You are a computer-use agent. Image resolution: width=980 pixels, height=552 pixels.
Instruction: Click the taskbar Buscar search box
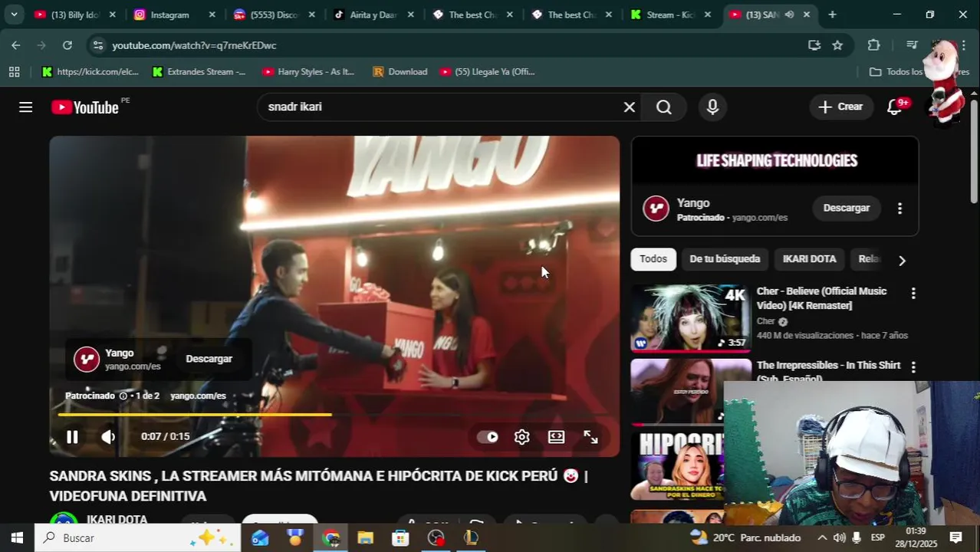click(138, 538)
